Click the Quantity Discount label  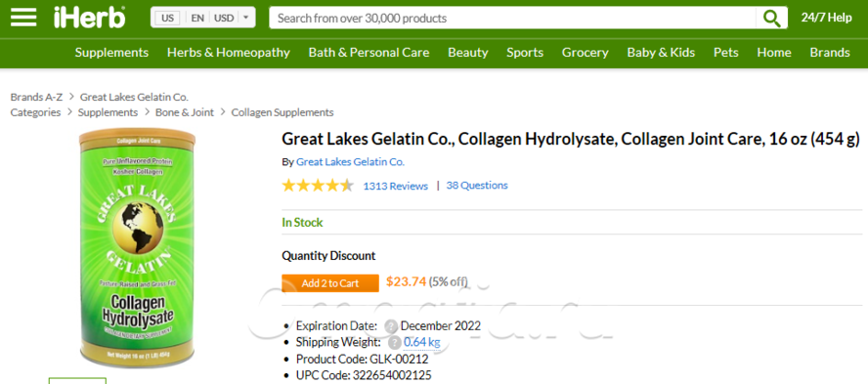(x=328, y=256)
